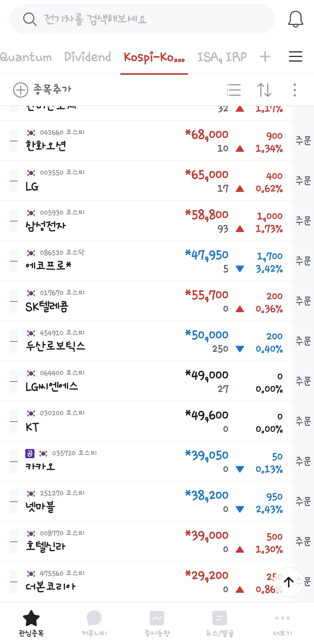Open the sort arrows icon
The image size is (314, 644).
click(x=264, y=90)
